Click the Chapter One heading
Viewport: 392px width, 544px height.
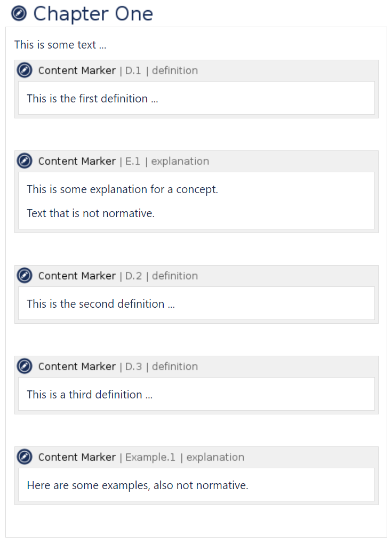coord(93,14)
